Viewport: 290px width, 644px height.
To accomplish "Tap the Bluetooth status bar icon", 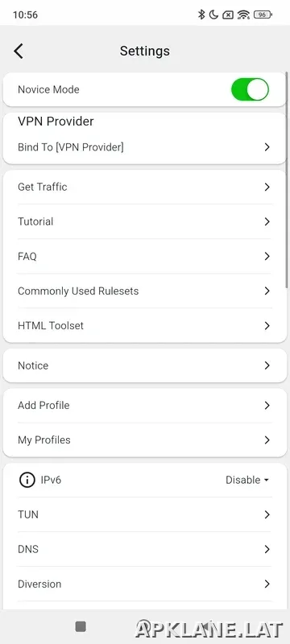I will [201, 14].
